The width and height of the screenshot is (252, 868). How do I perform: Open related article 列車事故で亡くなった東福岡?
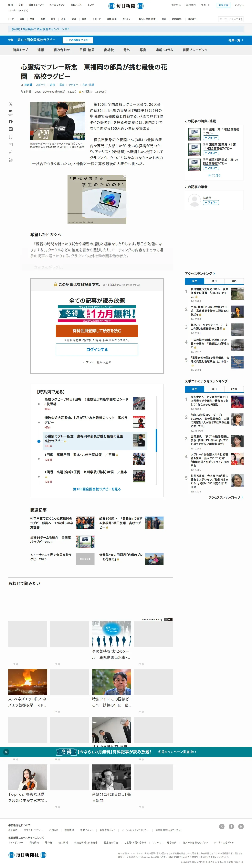tap(52, 523)
